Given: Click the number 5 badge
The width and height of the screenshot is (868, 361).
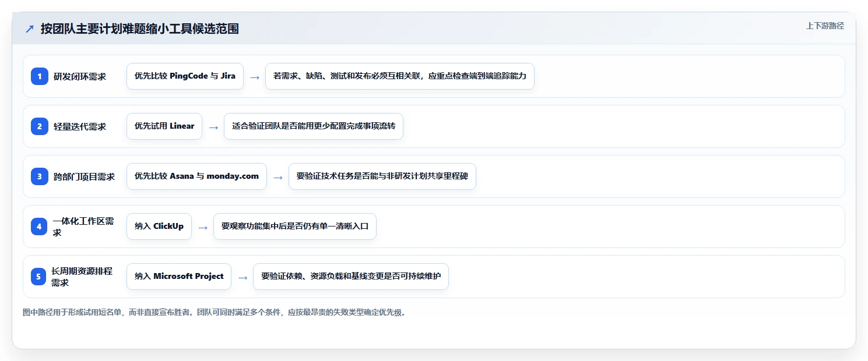Looking at the screenshot, I should [40, 277].
